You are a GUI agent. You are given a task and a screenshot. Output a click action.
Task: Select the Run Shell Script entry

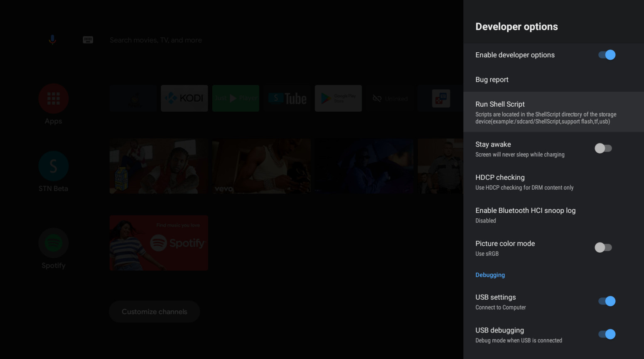pyautogui.click(x=546, y=112)
